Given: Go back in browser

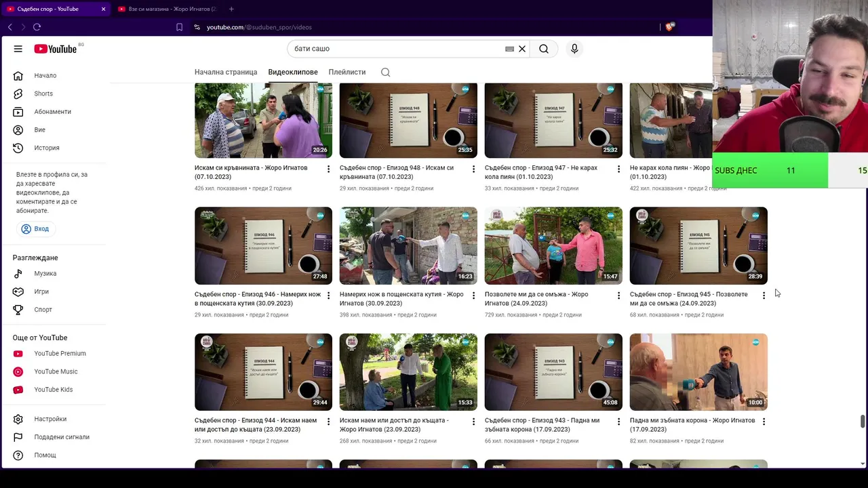Looking at the screenshot, I should tap(9, 27).
